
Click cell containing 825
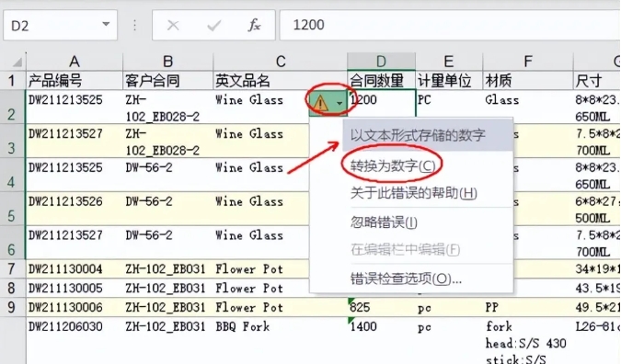point(381,307)
